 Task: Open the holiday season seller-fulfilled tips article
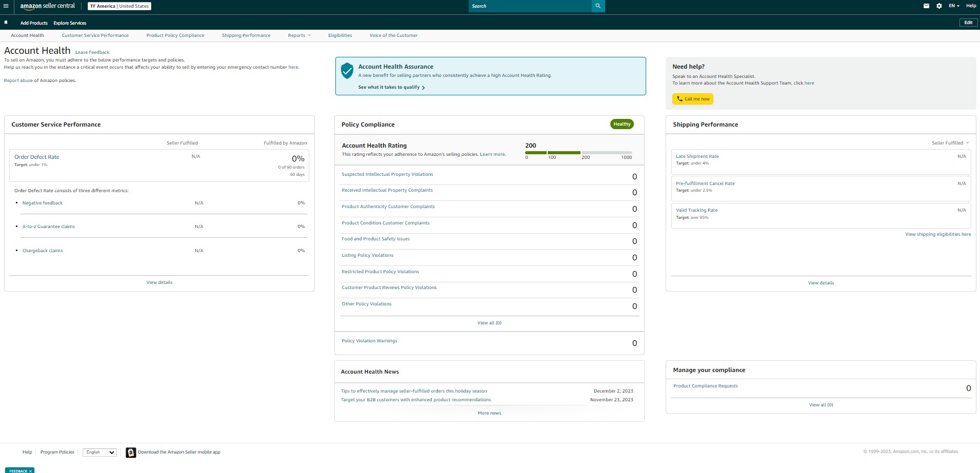(x=414, y=391)
